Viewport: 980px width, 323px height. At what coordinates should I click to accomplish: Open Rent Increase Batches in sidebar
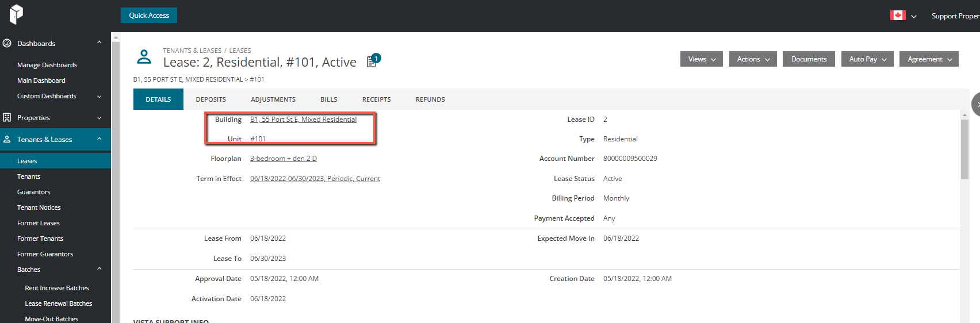pos(57,288)
